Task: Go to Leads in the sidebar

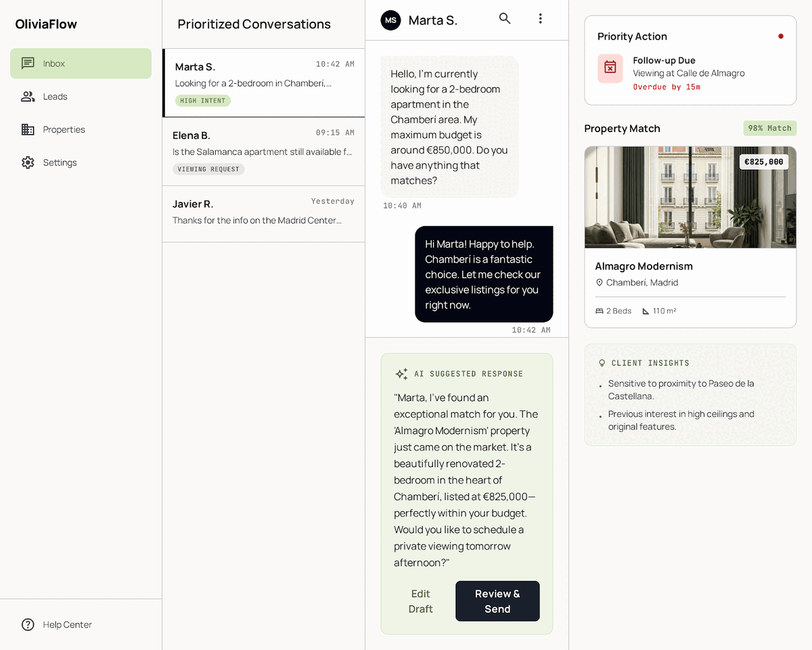Action: coord(81,97)
